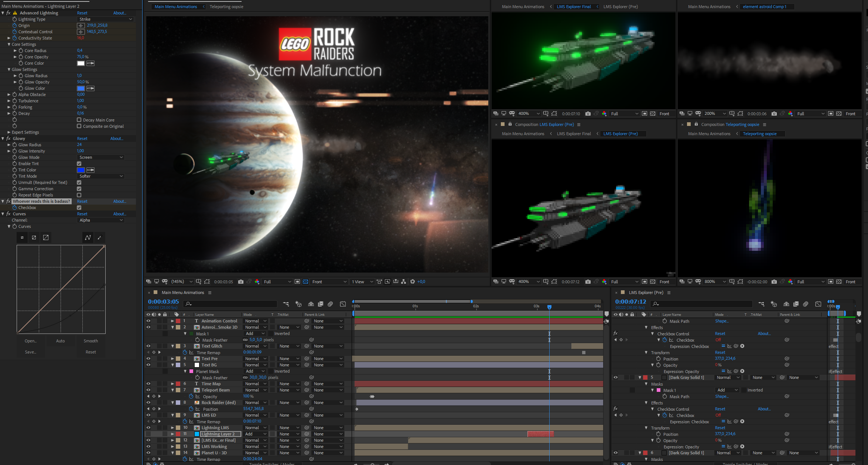Switch to Teleporting oopsie tab in main viewer
868x465 pixels.
(x=226, y=7)
